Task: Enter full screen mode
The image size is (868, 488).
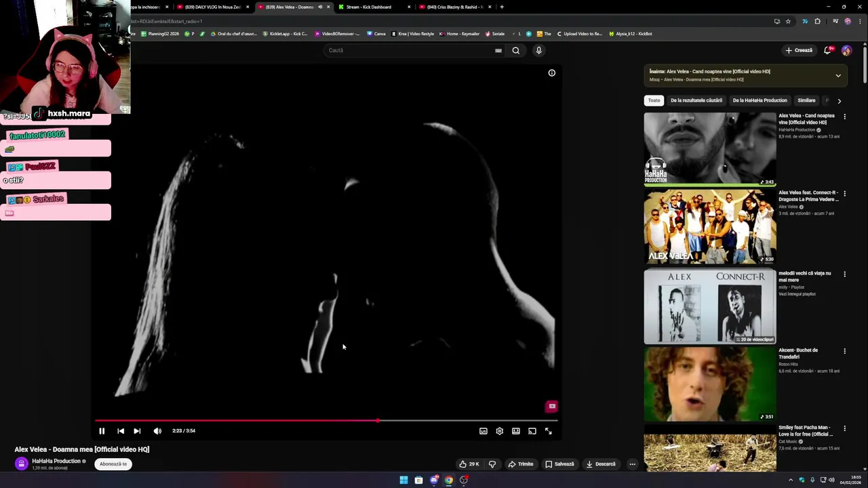Action: click(549, 431)
